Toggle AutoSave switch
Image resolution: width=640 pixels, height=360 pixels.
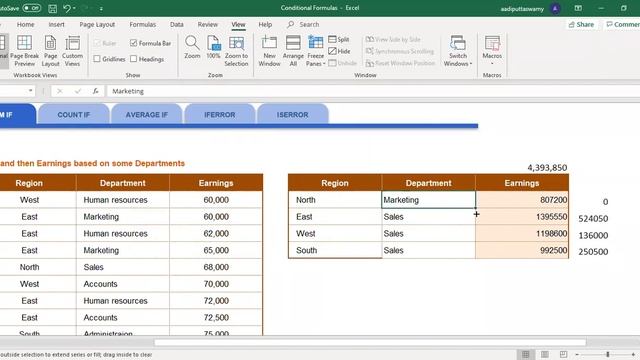(x=31, y=8)
